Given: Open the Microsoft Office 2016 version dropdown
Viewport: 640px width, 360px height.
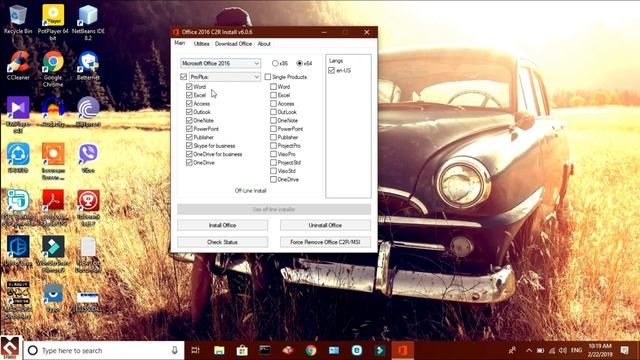Looking at the screenshot, I should click(220, 63).
